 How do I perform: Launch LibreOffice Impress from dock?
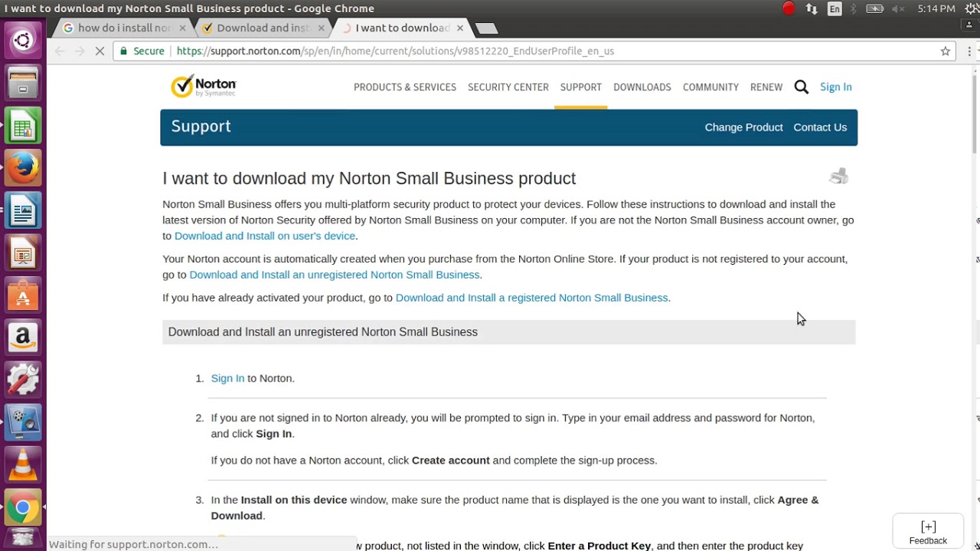tap(23, 253)
